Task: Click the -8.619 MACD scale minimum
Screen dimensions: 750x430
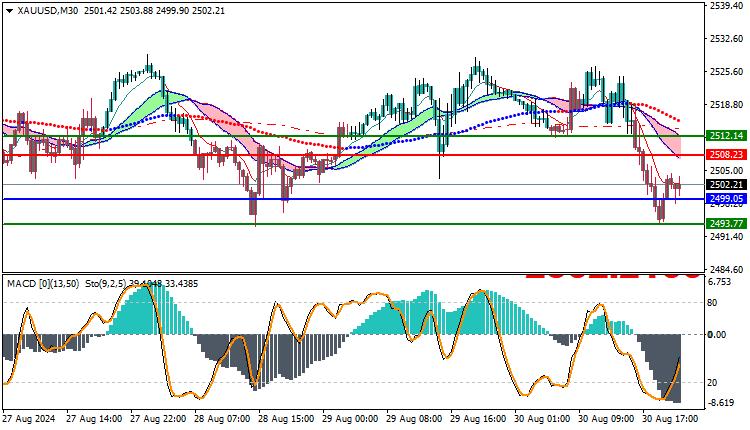Action: (721, 403)
